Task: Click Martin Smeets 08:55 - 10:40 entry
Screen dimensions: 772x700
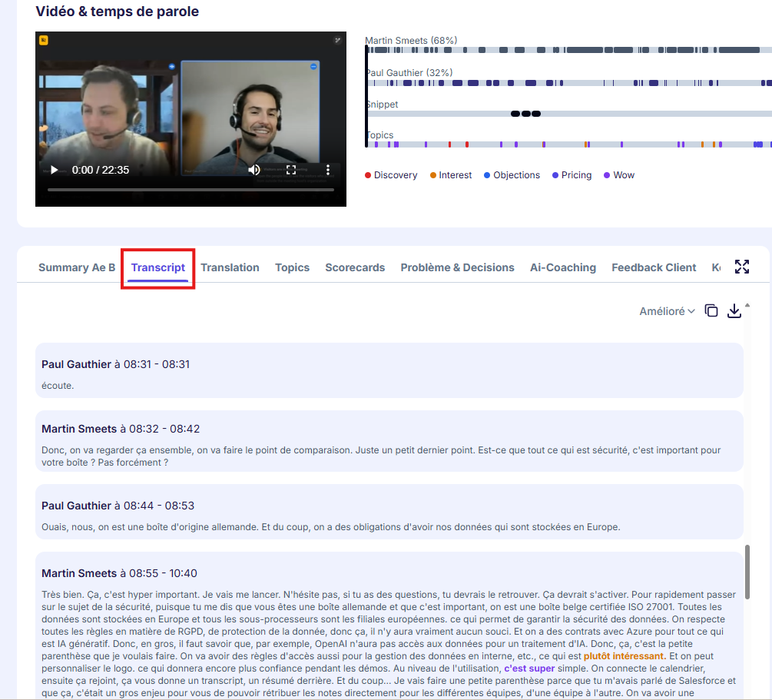Action: (x=389, y=625)
